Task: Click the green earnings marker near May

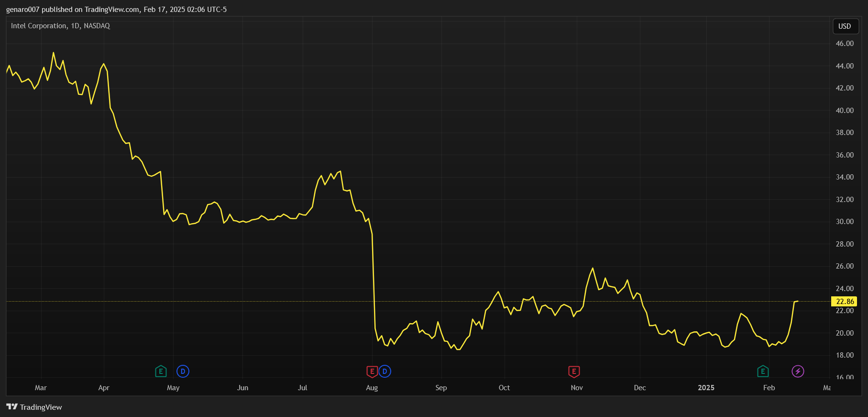Action: (x=161, y=371)
